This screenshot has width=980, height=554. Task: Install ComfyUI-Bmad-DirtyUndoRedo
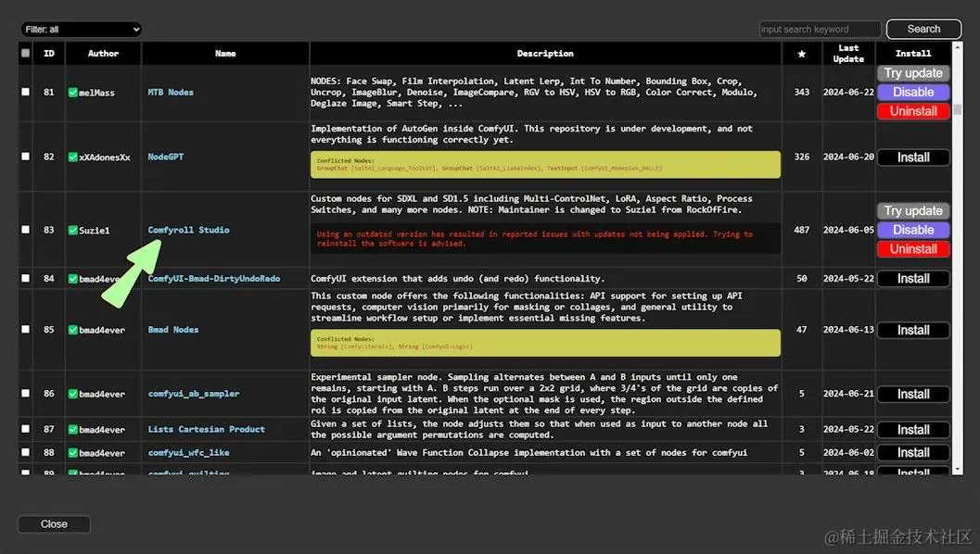[x=913, y=279]
